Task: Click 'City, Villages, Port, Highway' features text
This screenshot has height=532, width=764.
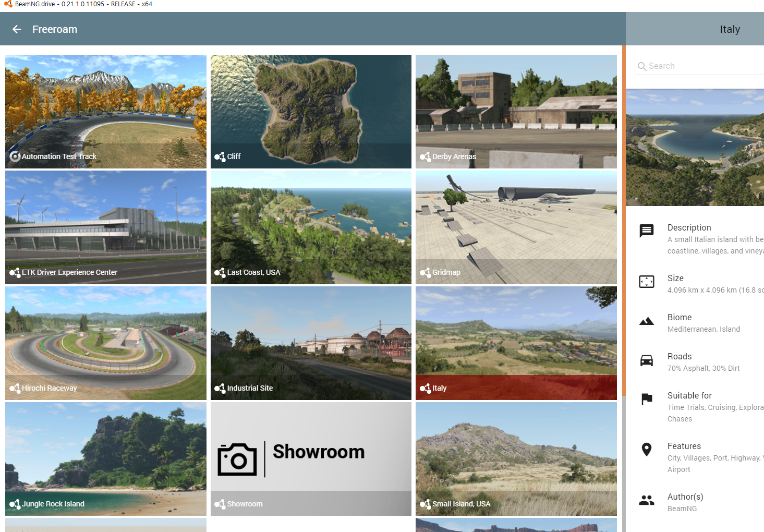Action: pos(714,458)
